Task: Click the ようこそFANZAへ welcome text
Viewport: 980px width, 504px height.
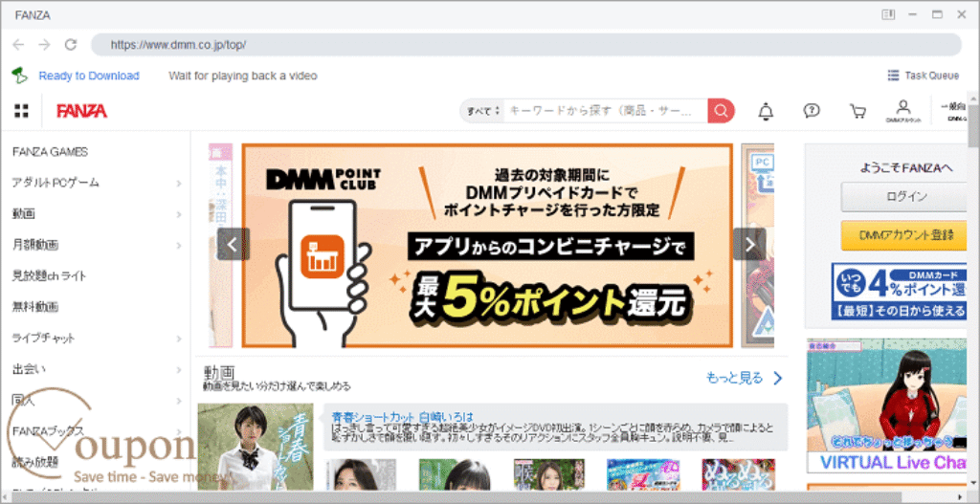Action: point(906,167)
